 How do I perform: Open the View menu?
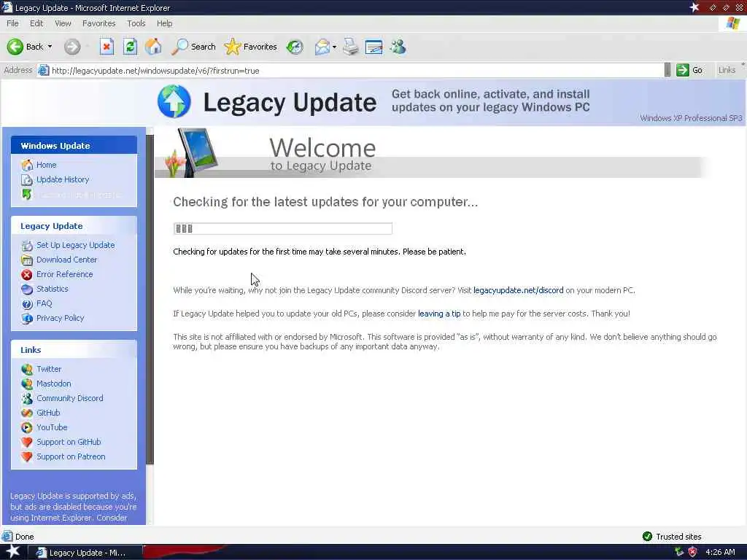(63, 23)
